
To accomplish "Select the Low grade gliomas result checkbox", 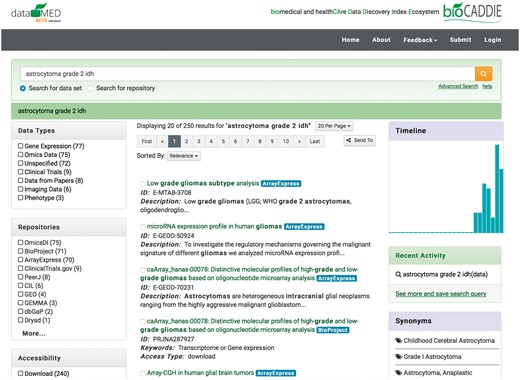I will (143, 184).
